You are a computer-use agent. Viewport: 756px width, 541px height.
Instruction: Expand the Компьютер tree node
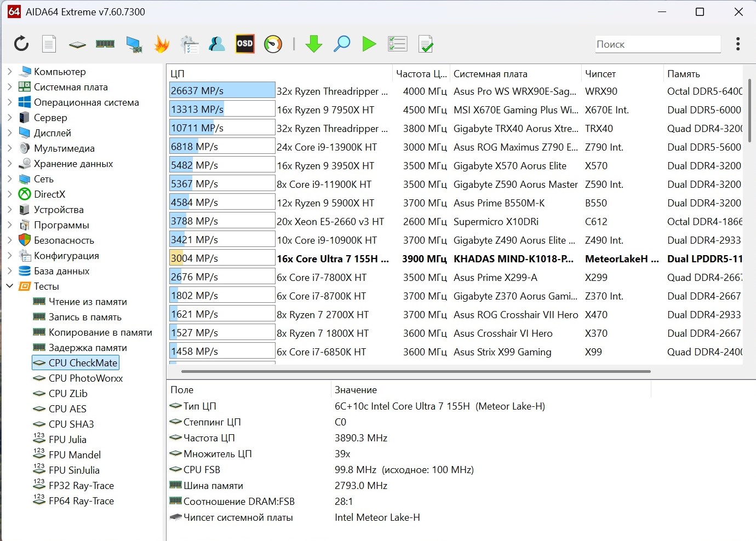(x=9, y=72)
